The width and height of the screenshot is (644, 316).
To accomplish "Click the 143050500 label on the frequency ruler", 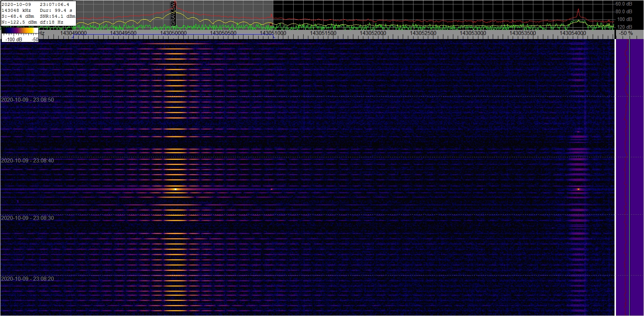I will tap(223, 33).
